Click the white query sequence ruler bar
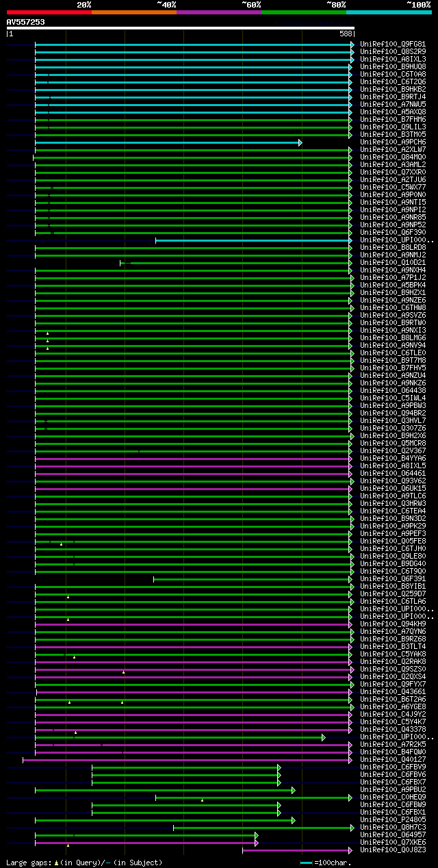This screenshot has height=868, width=438. tap(181, 28)
